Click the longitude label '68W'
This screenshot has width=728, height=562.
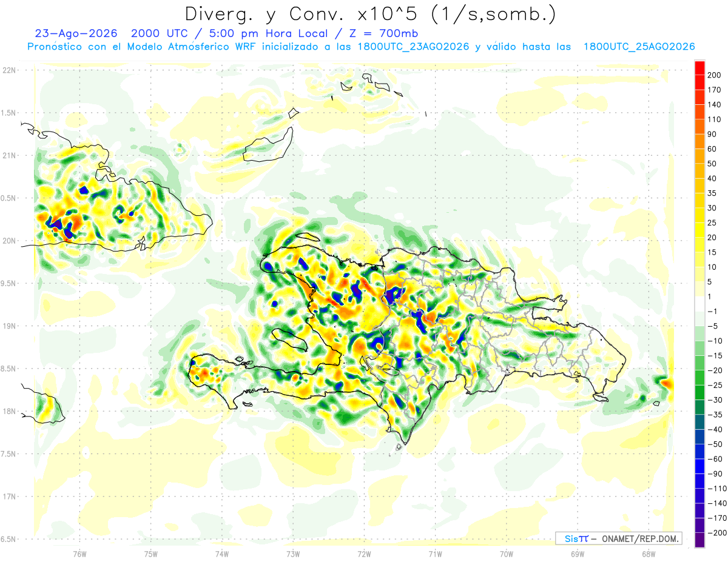(648, 554)
